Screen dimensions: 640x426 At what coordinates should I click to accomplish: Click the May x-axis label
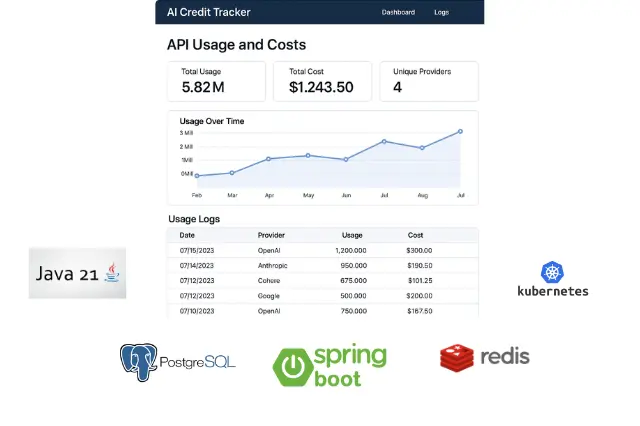pyautogui.click(x=309, y=195)
